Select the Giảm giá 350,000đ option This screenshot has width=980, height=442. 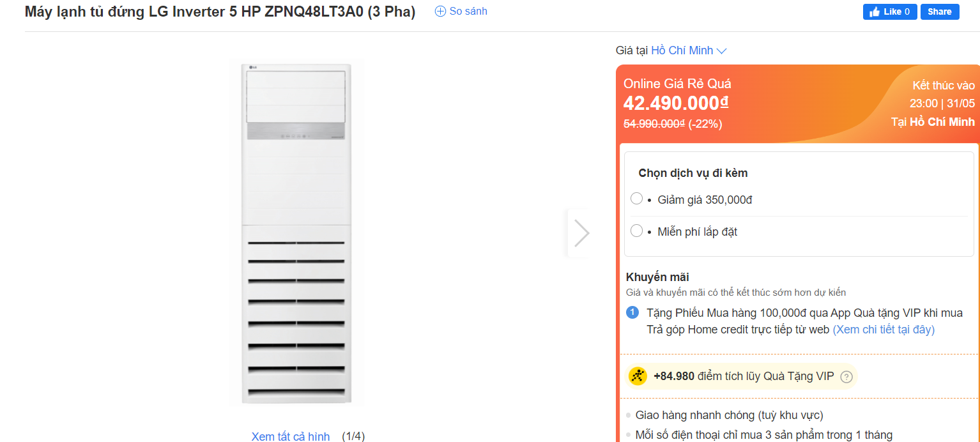(636, 199)
